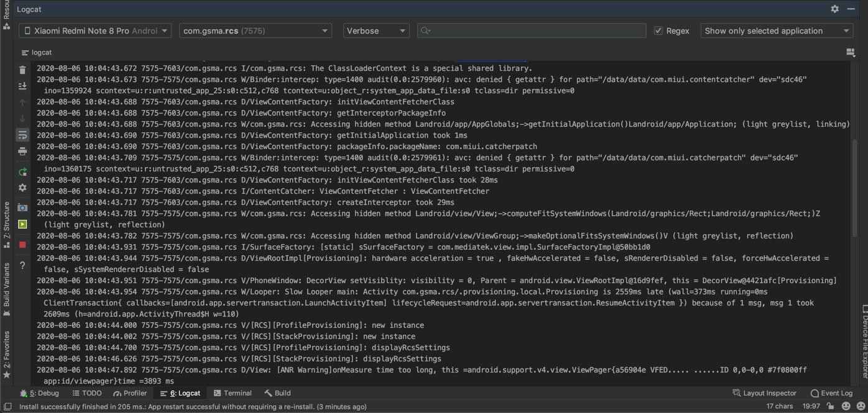The width and height of the screenshot is (868, 413).
Task: Click the '[ANR Warning]onMeasure time too long' log line
Action: [x=422, y=376]
